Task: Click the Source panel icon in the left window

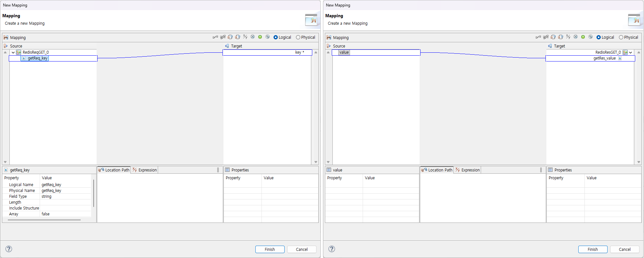Action: pyautogui.click(x=6, y=46)
